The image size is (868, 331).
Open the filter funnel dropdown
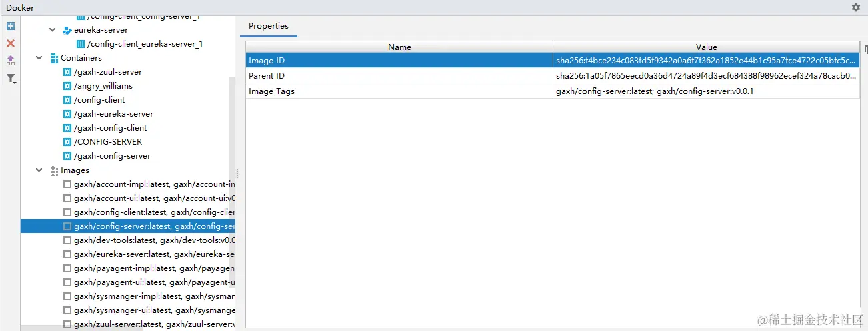[x=11, y=79]
